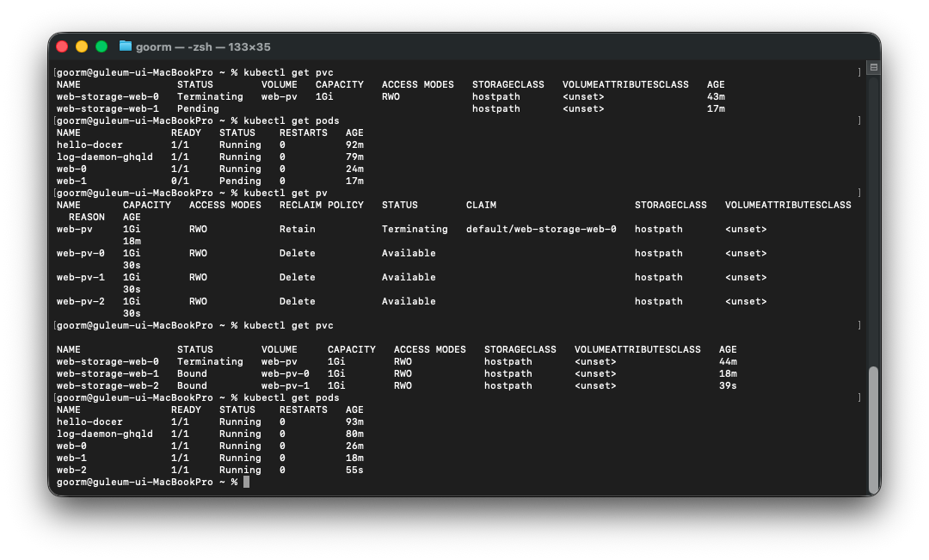The height and width of the screenshot is (560, 929).
Task: Click the block cursor at the last prompt
Action: coord(247,482)
